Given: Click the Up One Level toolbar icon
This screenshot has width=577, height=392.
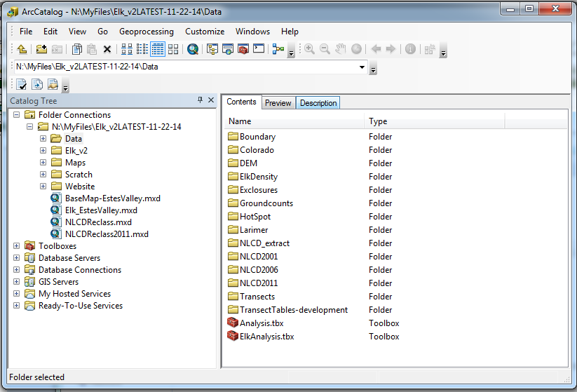Looking at the screenshot, I should tap(22, 49).
